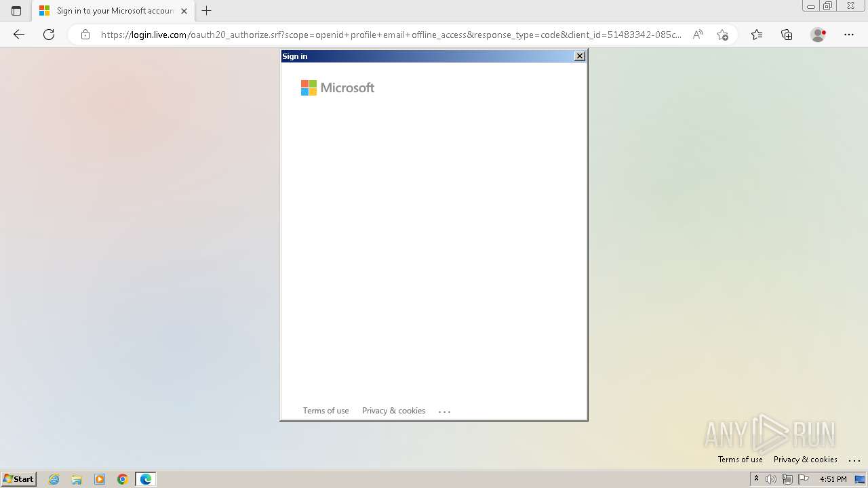The height and width of the screenshot is (488, 868).
Task: Open Privacy & cookies in Sign in dialog
Action: click(x=393, y=411)
